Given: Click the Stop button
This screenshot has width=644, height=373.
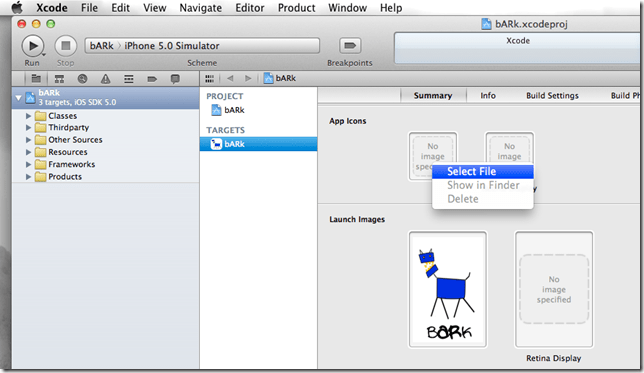Looking at the screenshot, I should (66, 46).
